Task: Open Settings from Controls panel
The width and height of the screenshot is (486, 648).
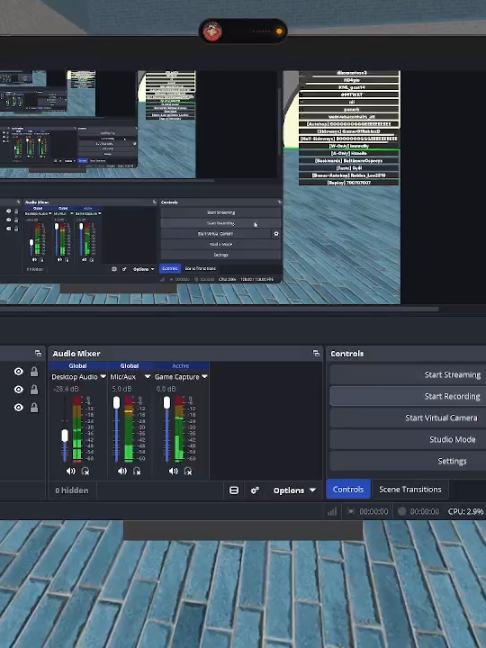Action: [408, 461]
